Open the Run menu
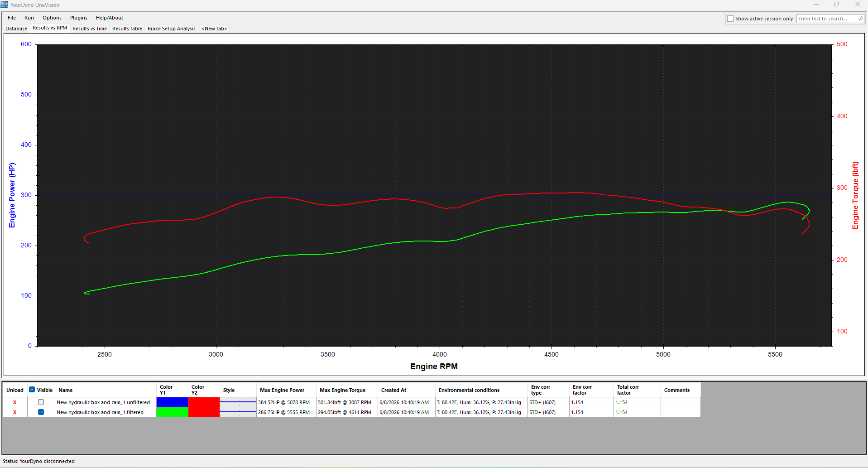Screen dimensions: 868x468 tap(29, 18)
